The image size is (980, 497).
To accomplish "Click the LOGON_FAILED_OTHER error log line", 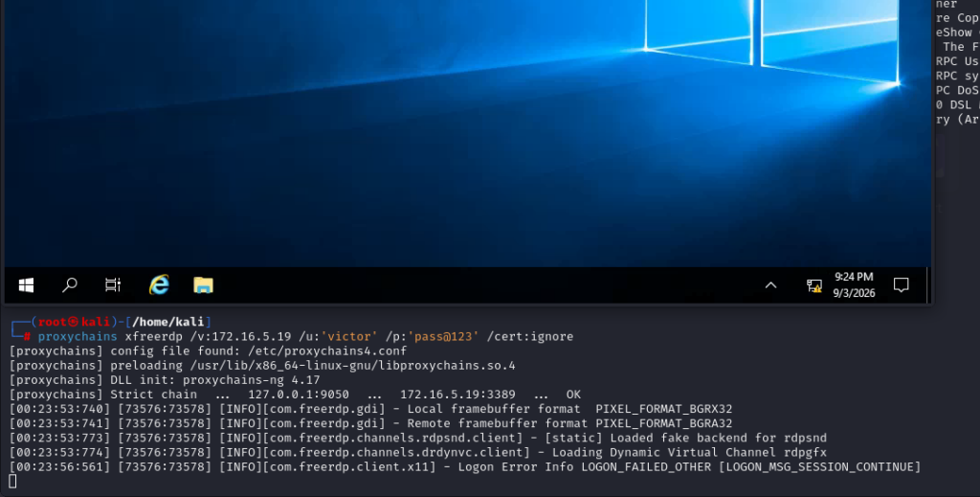I will pos(465,466).
